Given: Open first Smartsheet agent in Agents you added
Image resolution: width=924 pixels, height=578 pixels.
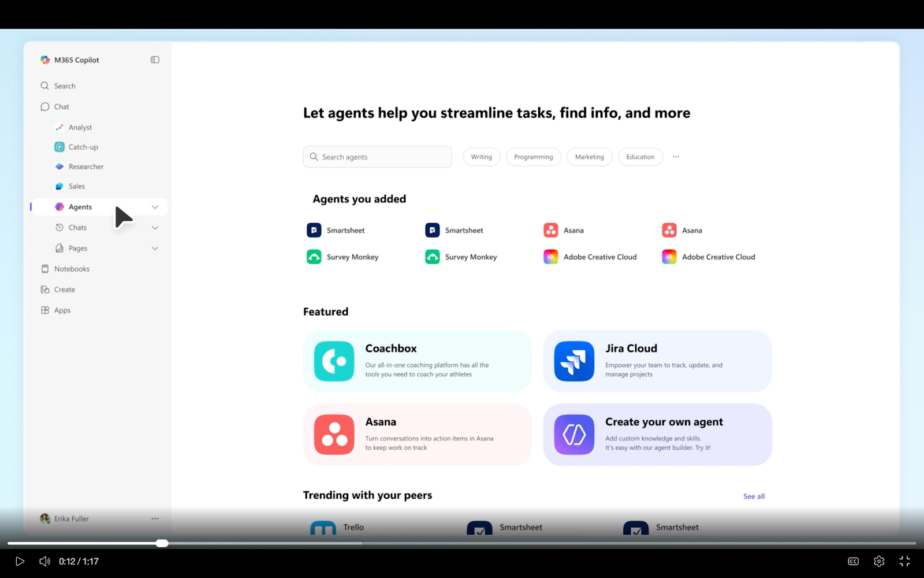Looking at the screenshot, I should [x=336, y=231].
